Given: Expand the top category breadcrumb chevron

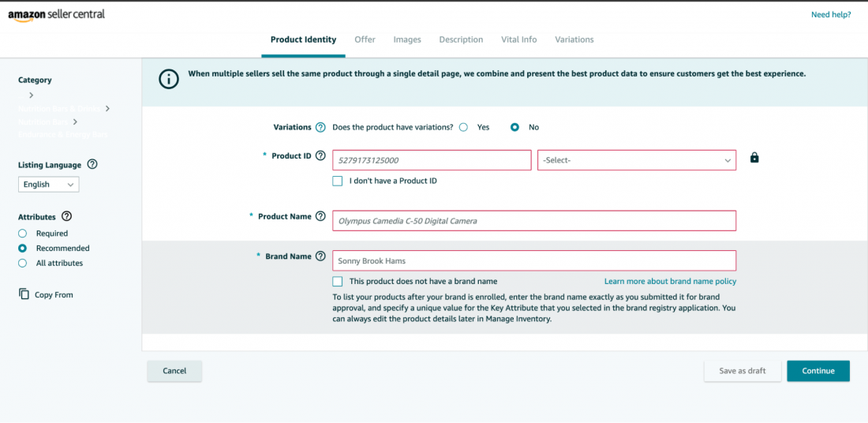Looking at the screenshot, I should point(31,95).
